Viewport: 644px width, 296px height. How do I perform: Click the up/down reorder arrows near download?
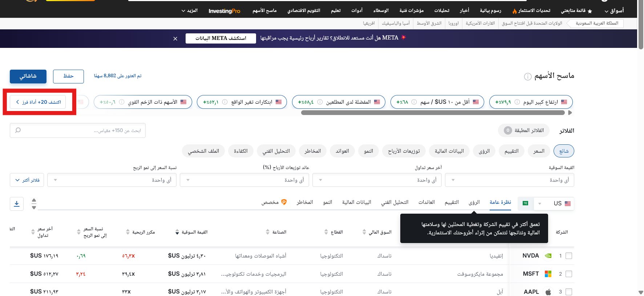pyautogui.click(x=34, y=204)
